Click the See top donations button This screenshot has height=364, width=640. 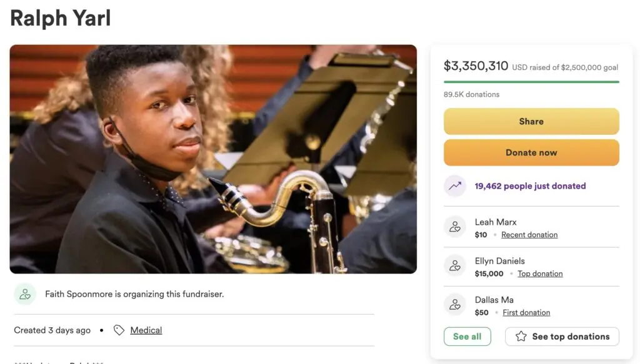562,337
